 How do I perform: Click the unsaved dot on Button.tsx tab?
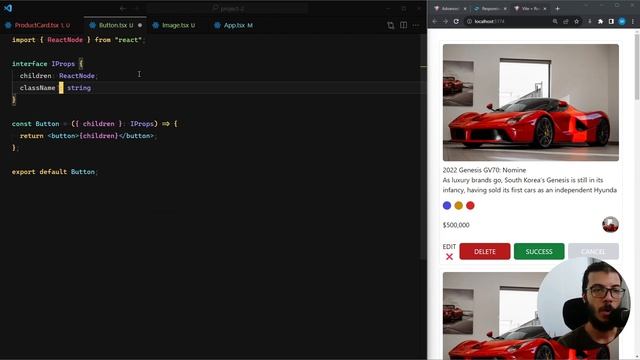tap(140, 25)
